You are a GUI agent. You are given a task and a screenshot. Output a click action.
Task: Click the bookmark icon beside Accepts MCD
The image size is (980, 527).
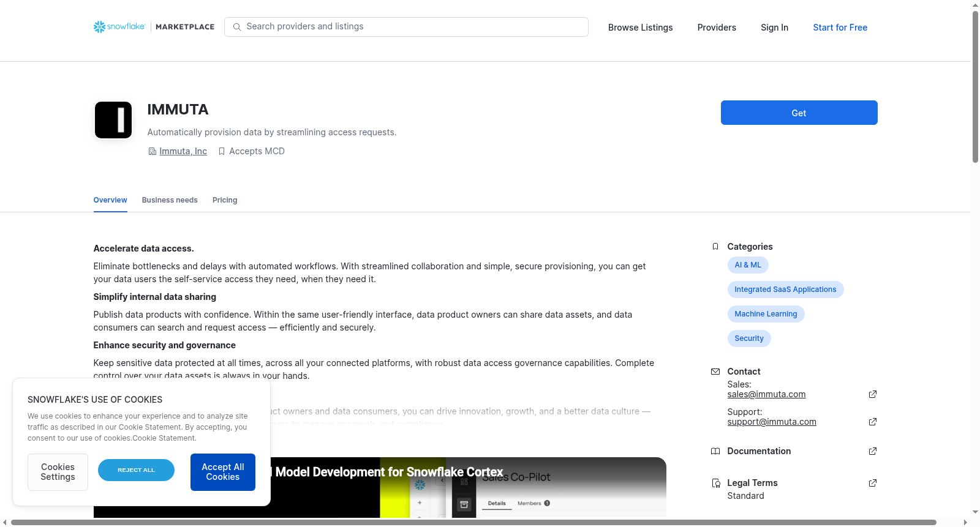point(222,151)
